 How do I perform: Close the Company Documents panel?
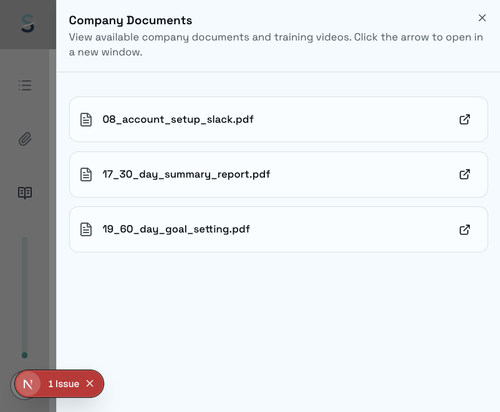482,18
